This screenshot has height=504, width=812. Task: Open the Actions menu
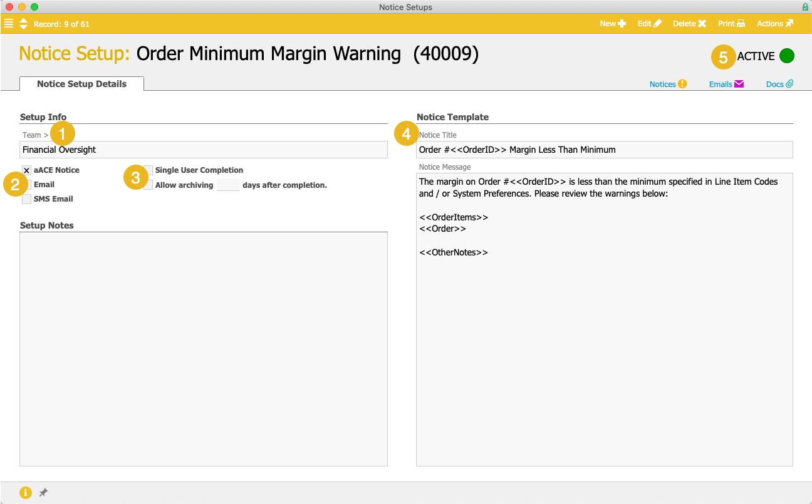[775, 24]
